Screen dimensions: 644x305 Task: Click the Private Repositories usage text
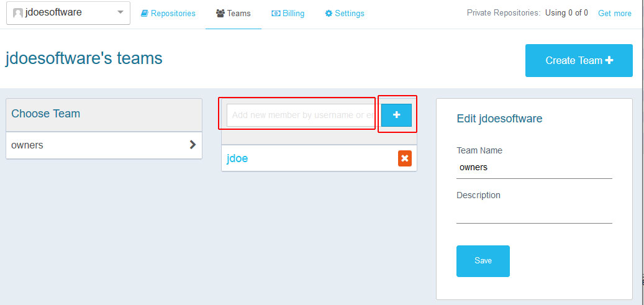527,13
